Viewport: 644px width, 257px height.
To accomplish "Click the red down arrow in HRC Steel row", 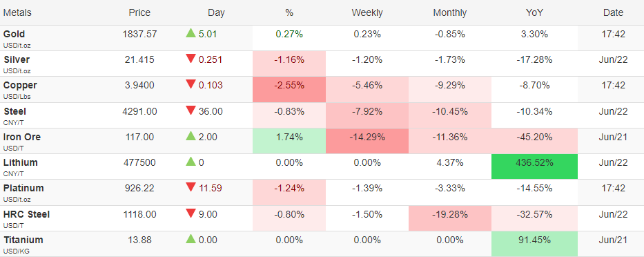I will click(x=191, y=213).
